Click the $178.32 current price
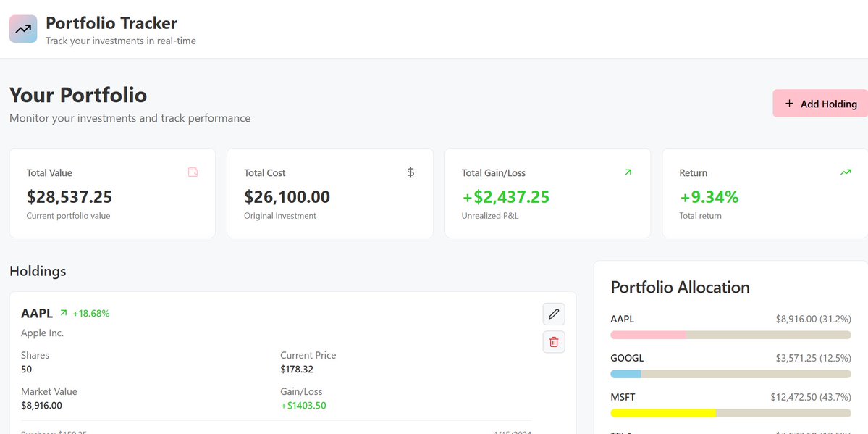The height and width of the screenshot is (434, 868). [x=297, y=369]
